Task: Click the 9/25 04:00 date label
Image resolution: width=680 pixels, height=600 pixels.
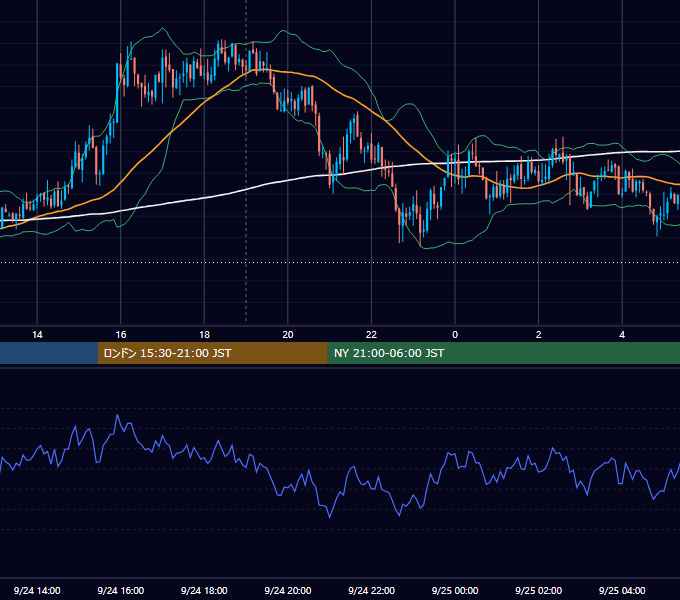Action: [622, 590]
